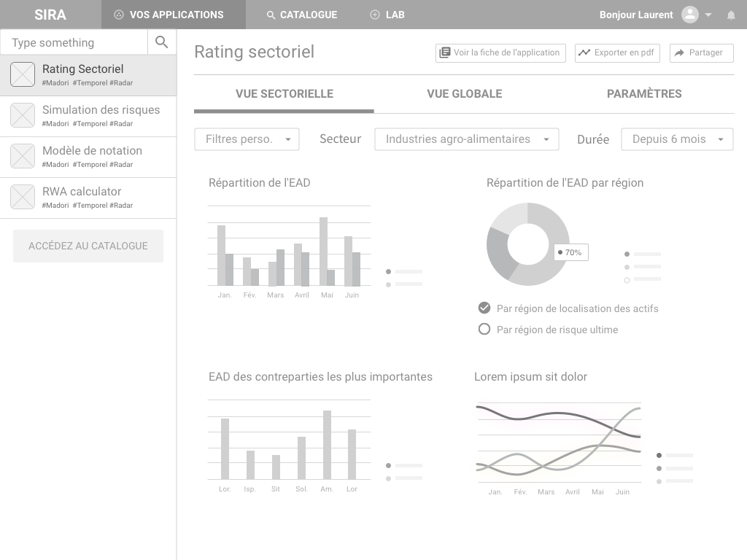The image size is (747, 560).
Task: Click the Simulation des risques app icon
Action: pos(23,115)
